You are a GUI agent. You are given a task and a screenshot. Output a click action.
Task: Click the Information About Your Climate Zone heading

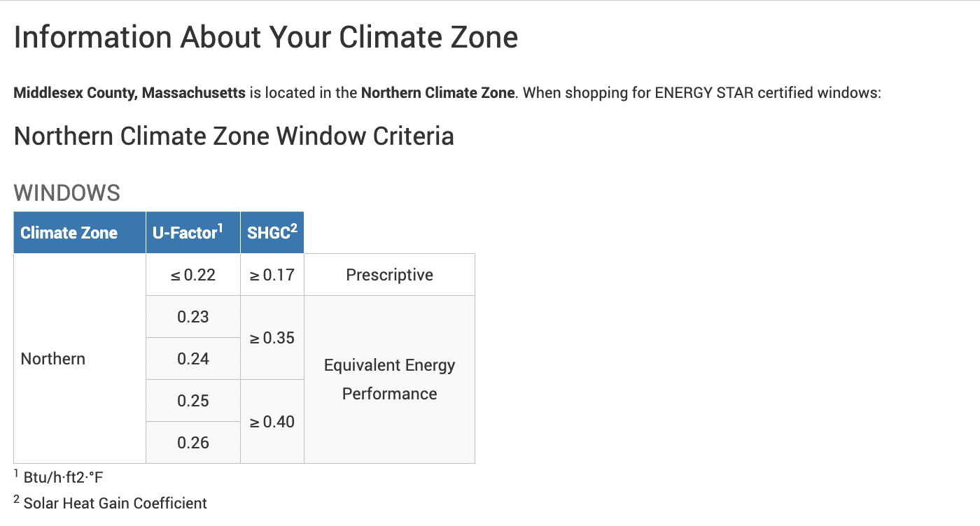[266, 37]
